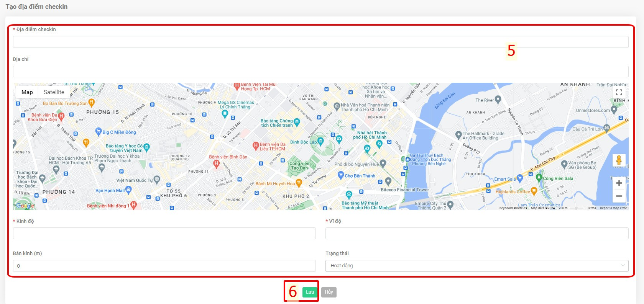Select Bệnh Viện Tai Mũi Họng marker
This screenshot has height=304, width=644.
237,87
